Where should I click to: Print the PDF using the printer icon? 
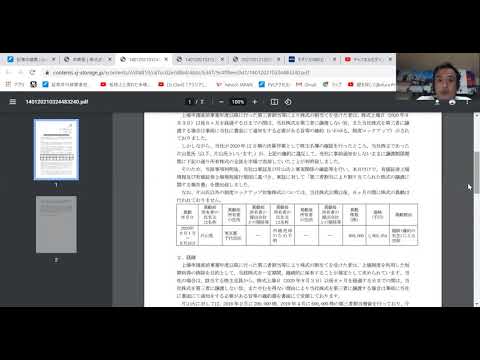click(x=452, y=102)
